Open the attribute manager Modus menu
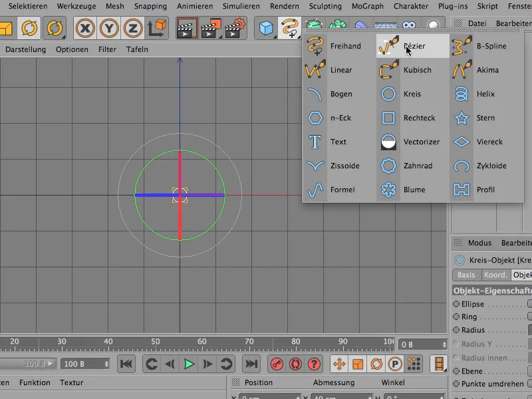The image size is (532, 399). 479,243
